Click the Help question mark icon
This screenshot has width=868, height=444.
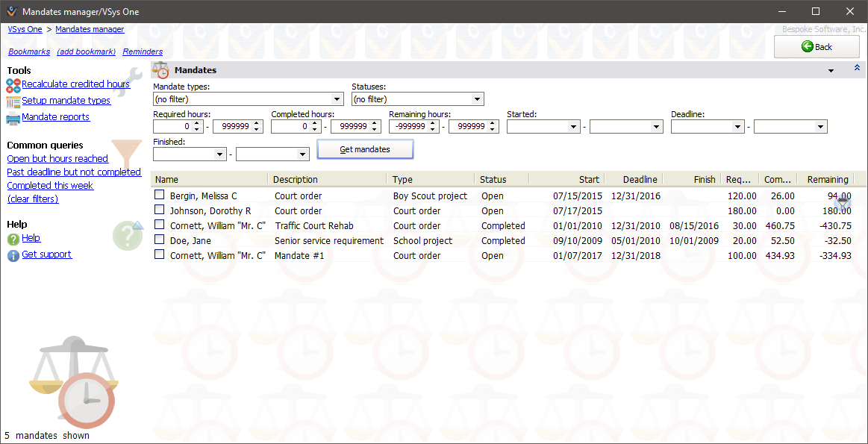[12, 239]
